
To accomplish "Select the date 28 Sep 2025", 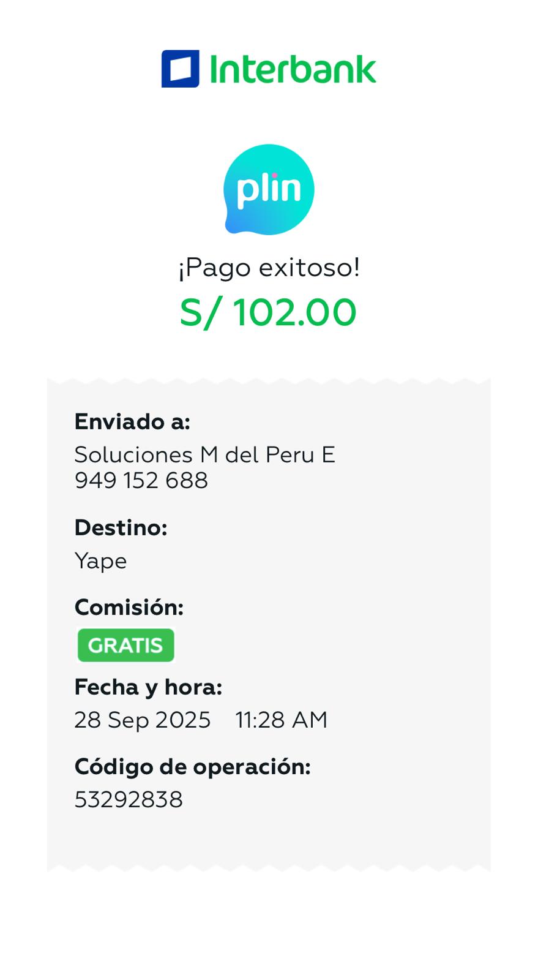I will click(142, 720).
